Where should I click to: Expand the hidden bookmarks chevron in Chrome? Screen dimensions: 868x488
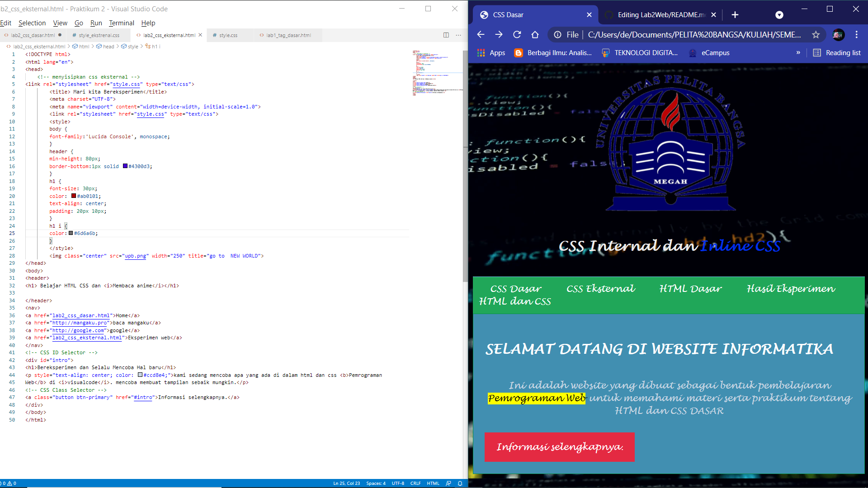[798, 52]
